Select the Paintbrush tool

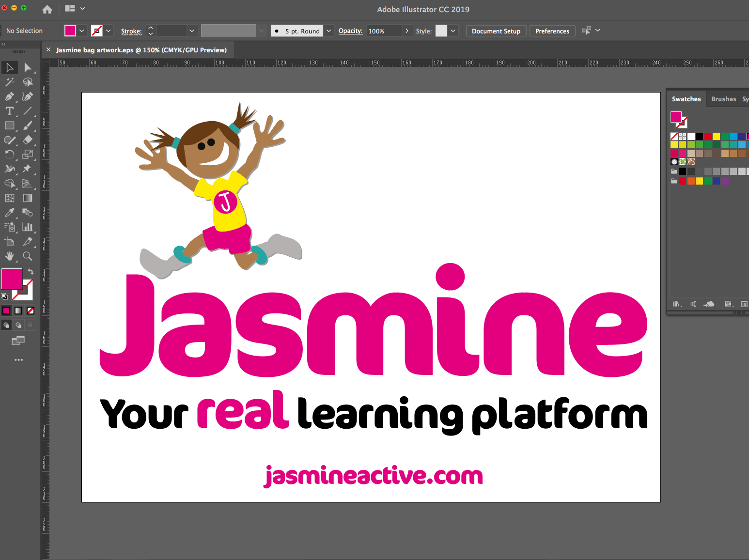click(28, 125)
